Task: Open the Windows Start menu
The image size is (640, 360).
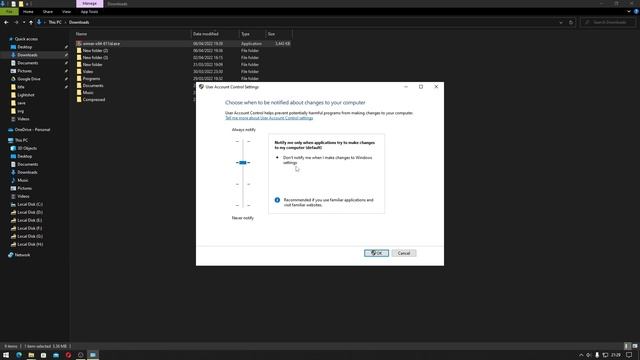Action: pos(6,355)
